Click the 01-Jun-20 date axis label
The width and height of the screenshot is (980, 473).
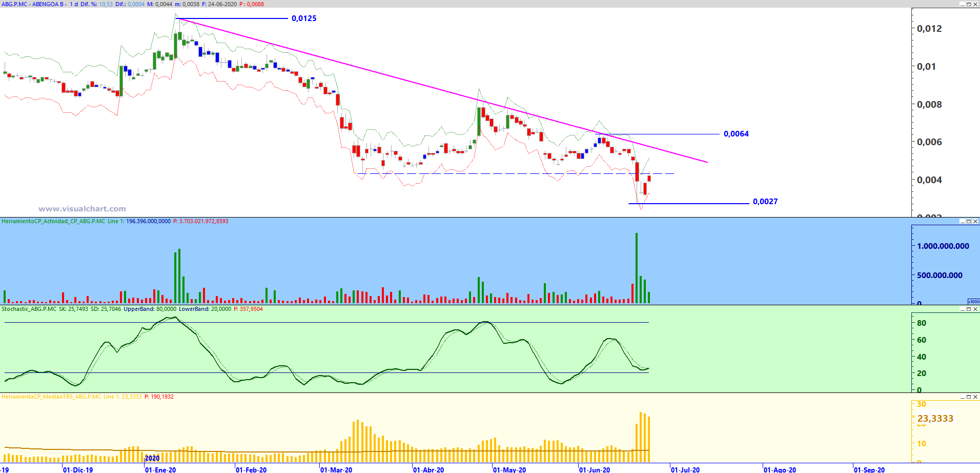coord(595,469)
